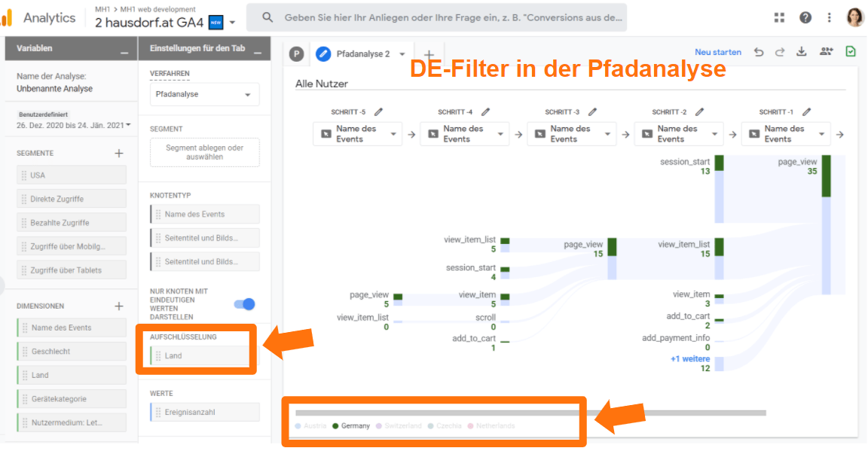Open the download/export icon

coord(802,51)
